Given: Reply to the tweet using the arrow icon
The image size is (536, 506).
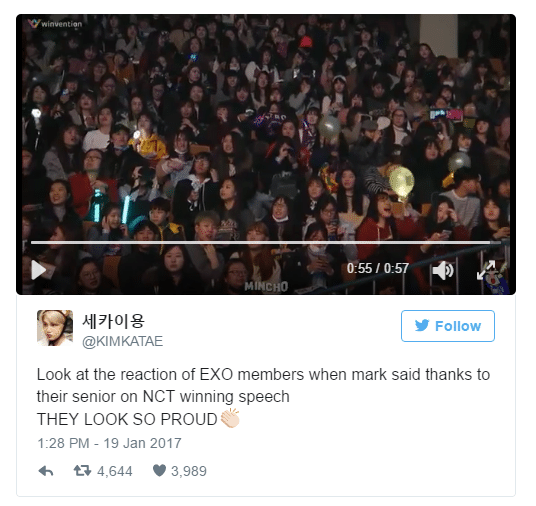Looking at the screenshot, I should tap(46, 471).
